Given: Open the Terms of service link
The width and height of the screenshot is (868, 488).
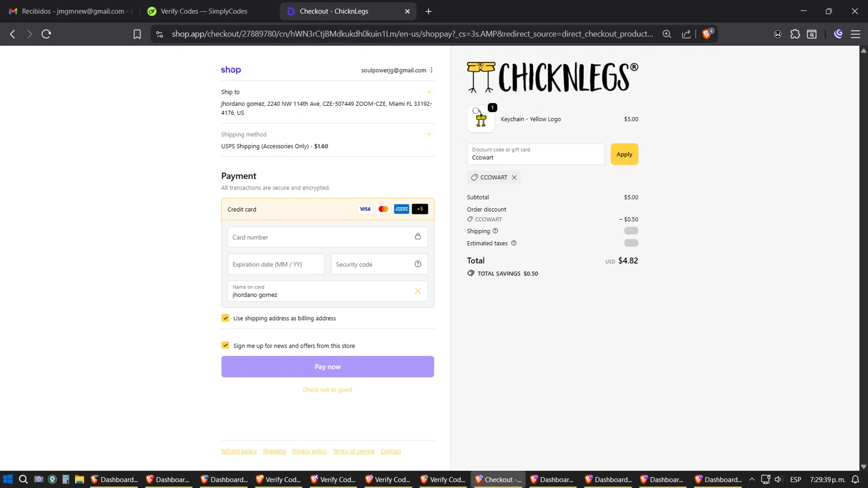Looking at the screenshot, I should tap(354, 451).
